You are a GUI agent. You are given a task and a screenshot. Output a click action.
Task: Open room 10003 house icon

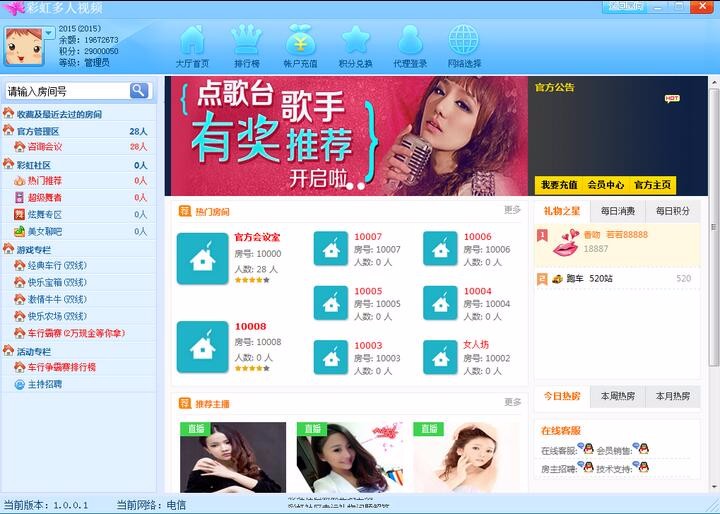(x=331, y=357)
